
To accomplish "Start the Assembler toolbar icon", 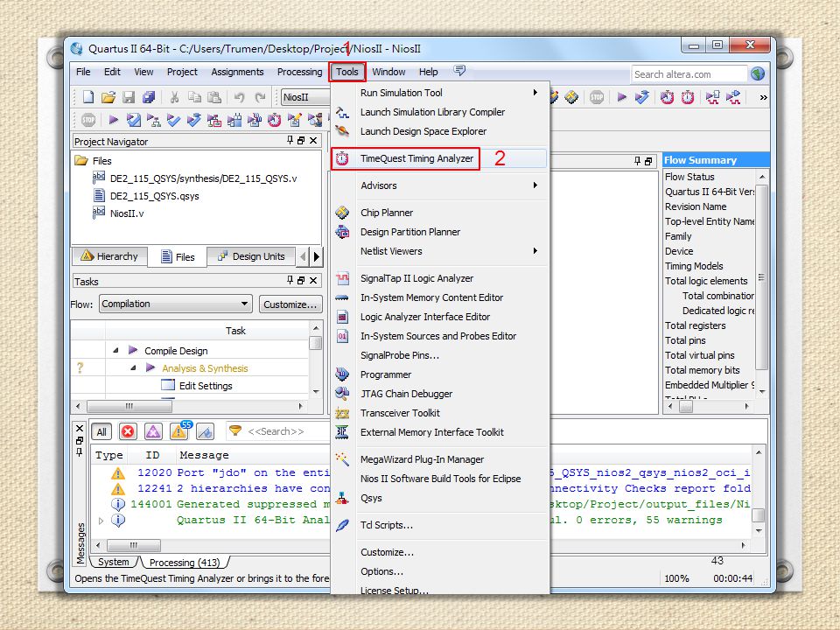I will click(x=255, y=120).
